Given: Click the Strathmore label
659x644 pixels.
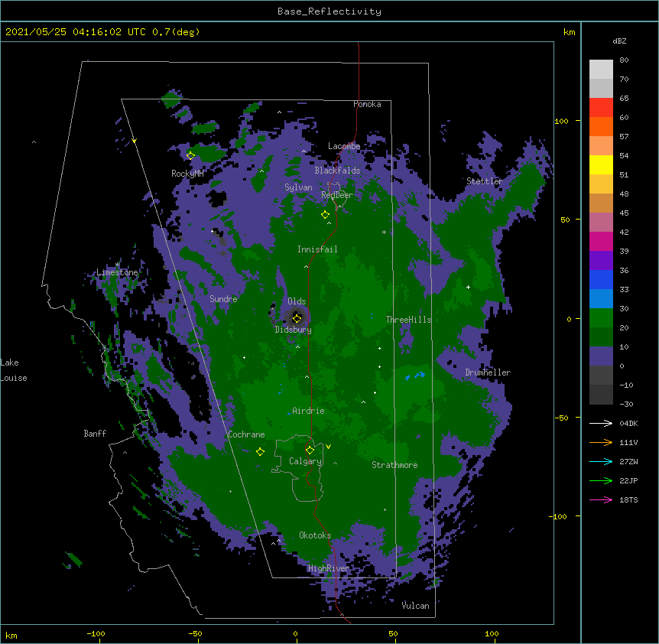Looking at the screenshot, I should tap(394, 465).
